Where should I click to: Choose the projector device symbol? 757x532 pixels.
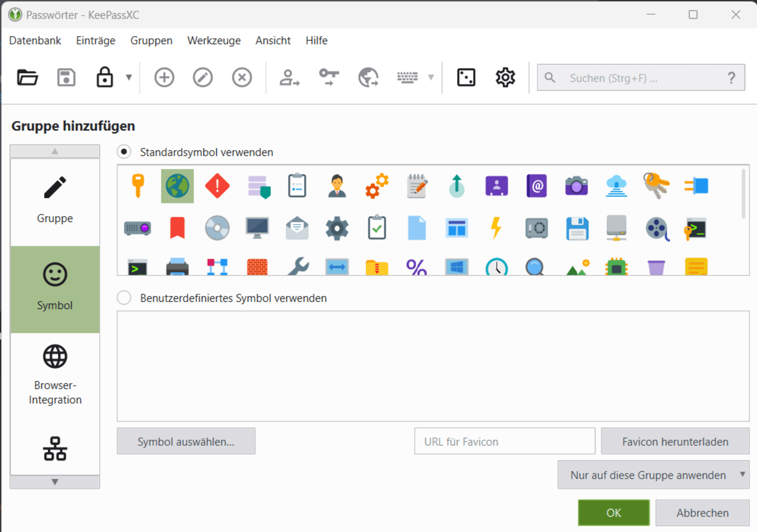click(x=138, y=228)
